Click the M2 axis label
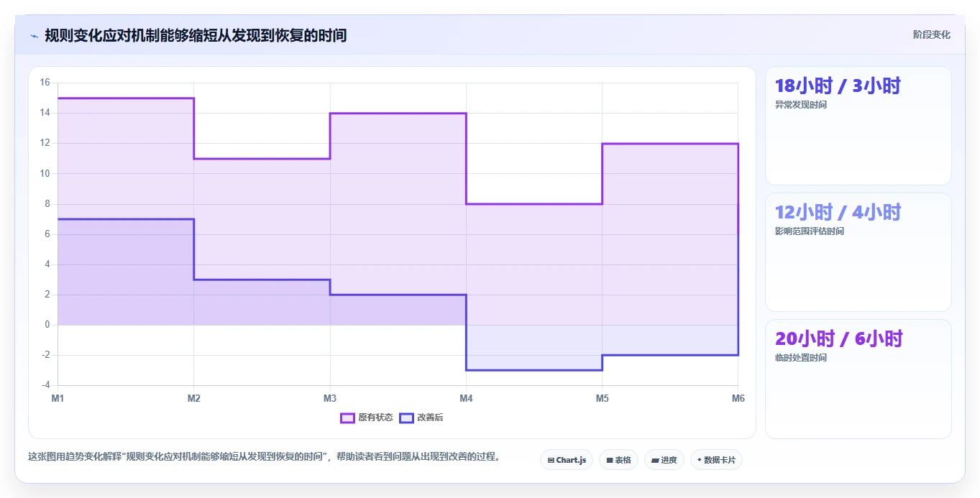 (193, 397)
